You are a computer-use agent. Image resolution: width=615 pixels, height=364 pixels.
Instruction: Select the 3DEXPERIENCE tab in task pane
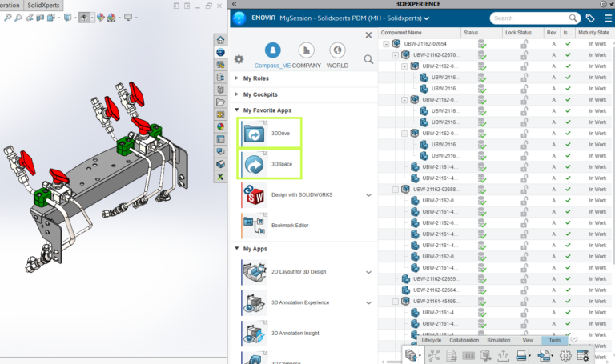click(x=220, y=52)
